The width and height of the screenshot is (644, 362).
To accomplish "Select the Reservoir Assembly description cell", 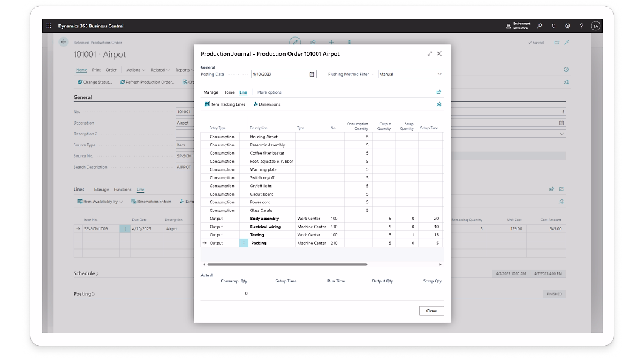I will tap(272, 145).
